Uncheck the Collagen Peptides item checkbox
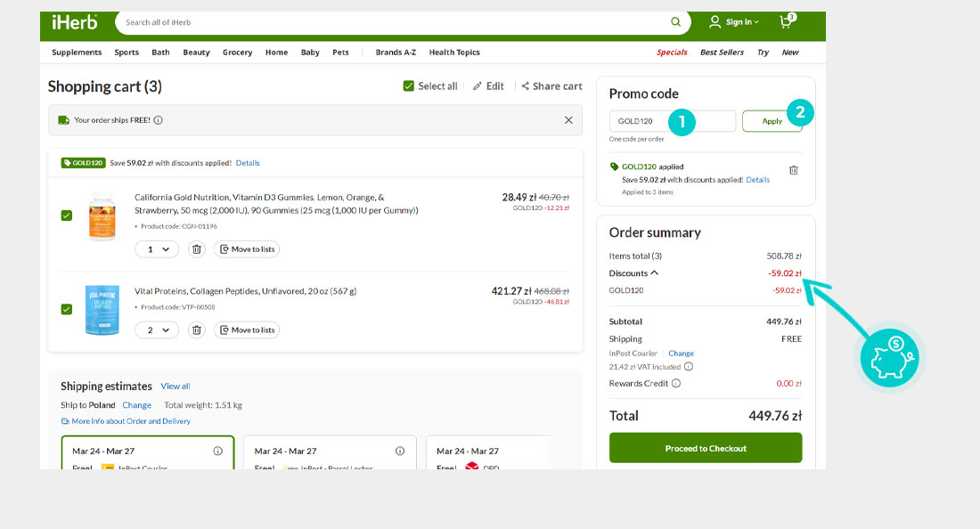980x529 pixels. [x=66, y=309]
